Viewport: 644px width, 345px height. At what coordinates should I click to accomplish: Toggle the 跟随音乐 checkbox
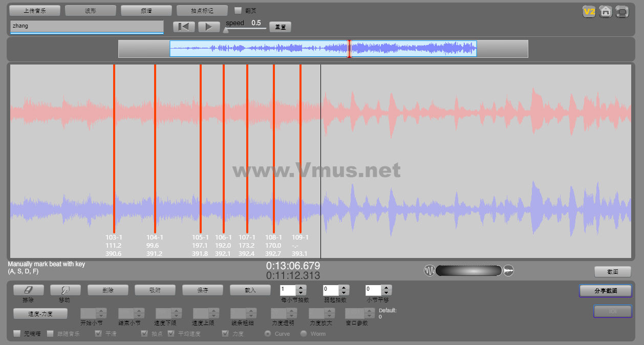click(x=50, y=334)
